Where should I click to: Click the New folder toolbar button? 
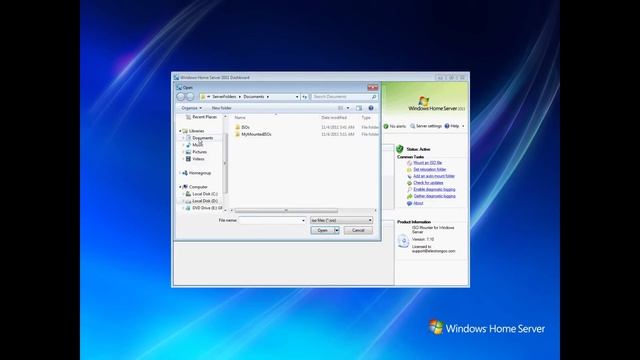tap(222, 108)
